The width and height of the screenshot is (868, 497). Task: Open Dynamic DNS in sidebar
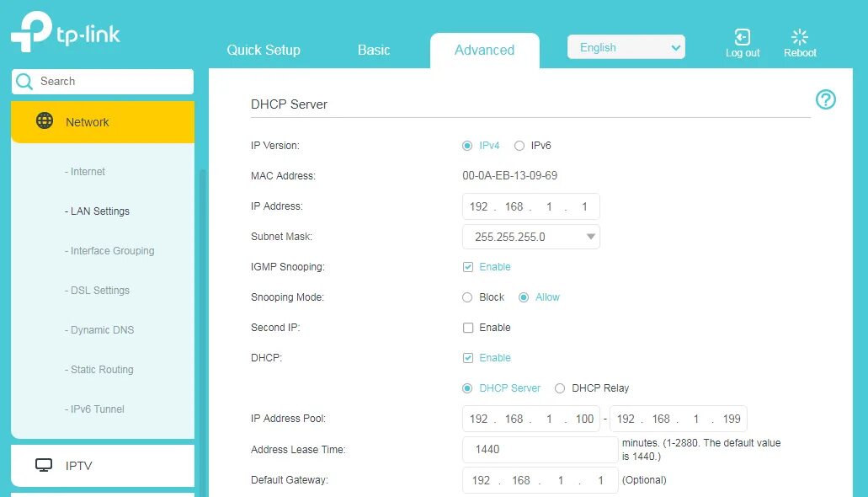99,330
